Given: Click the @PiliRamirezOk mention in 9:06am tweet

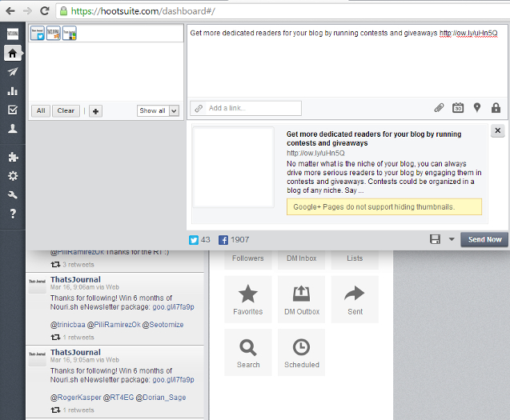Looking at the screenshot, I should click(x=114, y=325).
